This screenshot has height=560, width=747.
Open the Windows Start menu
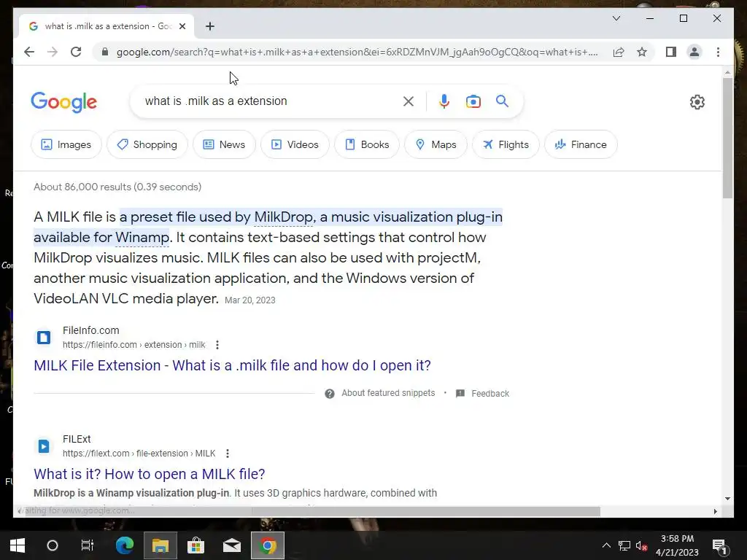(x=18, y=545)
